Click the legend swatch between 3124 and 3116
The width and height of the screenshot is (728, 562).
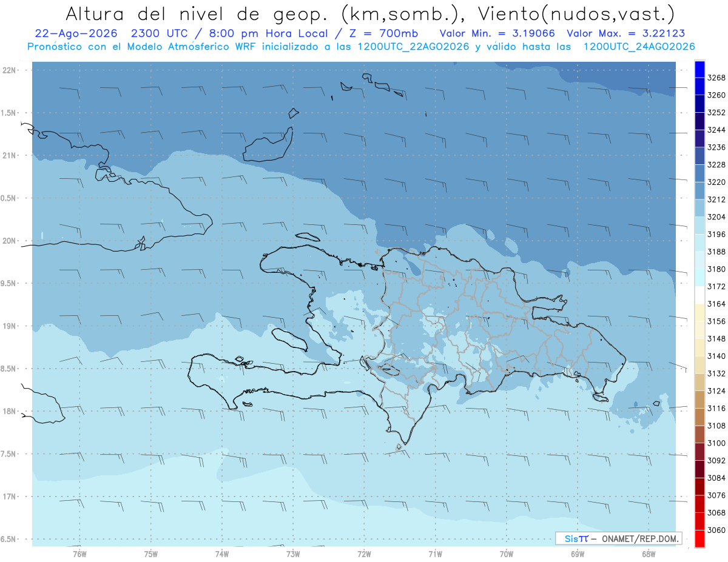[x=699, y=400]
